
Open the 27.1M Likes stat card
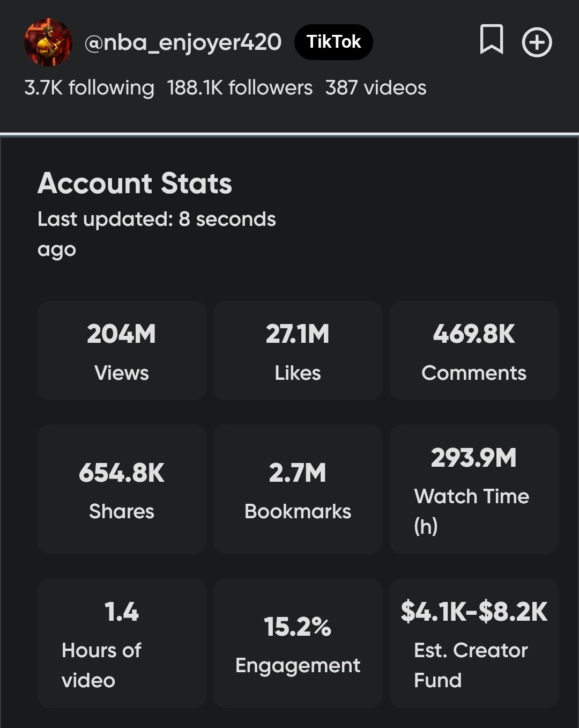pos(298,350)
